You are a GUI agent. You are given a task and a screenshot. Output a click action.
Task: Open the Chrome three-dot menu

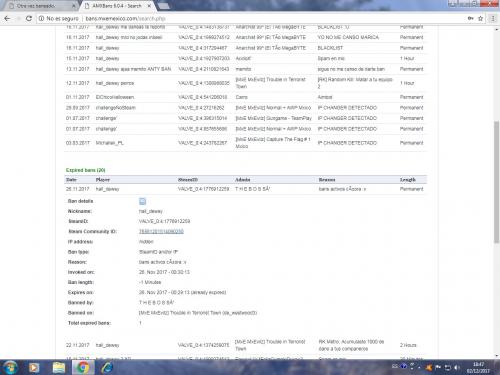(492, 19)
